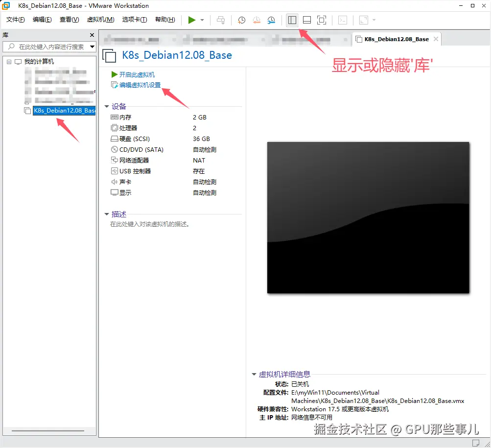Close the 库 library panel
The image size is (491, 448).
click(x=92, y=35)
